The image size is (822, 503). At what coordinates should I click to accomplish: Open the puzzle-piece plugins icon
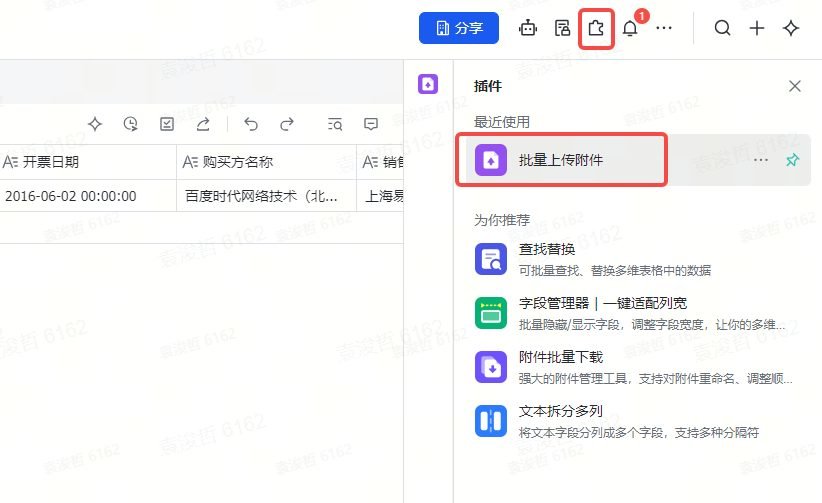click(x=596, y=28)
